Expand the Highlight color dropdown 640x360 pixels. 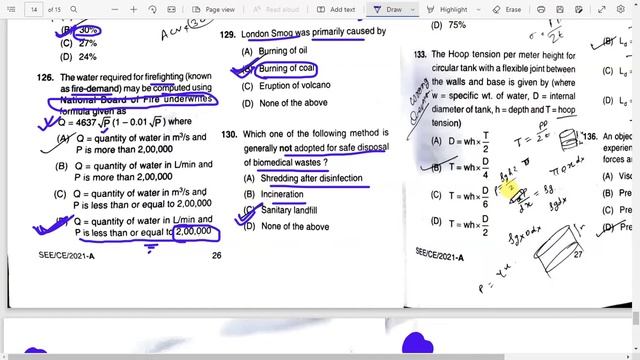coord(478,9)
